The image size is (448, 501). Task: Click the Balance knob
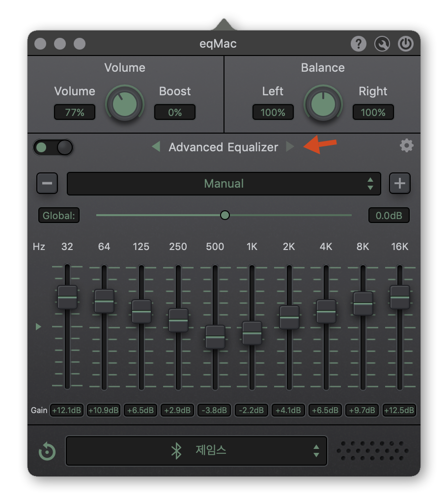(x=323, y=104)
